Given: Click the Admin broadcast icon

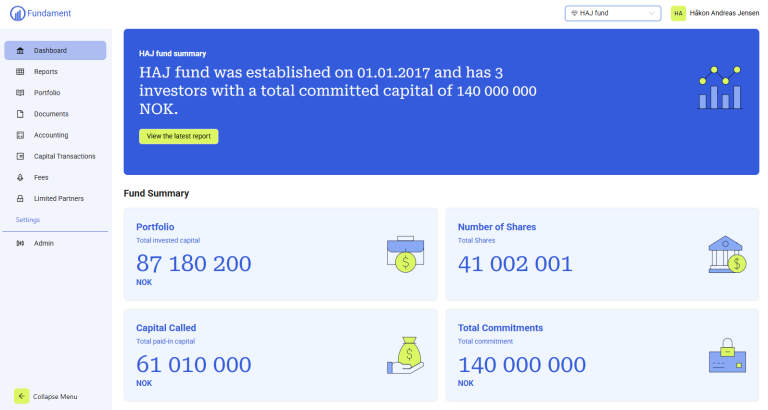Looking at the screenshot, I should tap(21, 243).
